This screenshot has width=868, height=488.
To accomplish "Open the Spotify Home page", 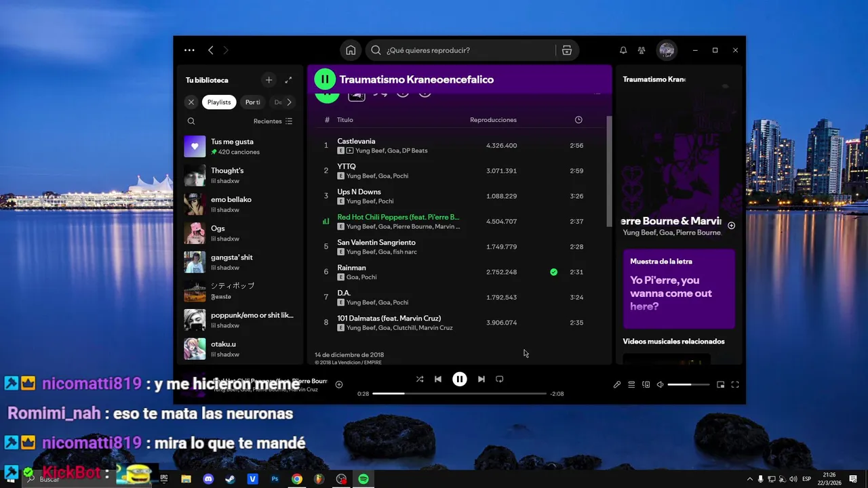I will tap(351, 50).
